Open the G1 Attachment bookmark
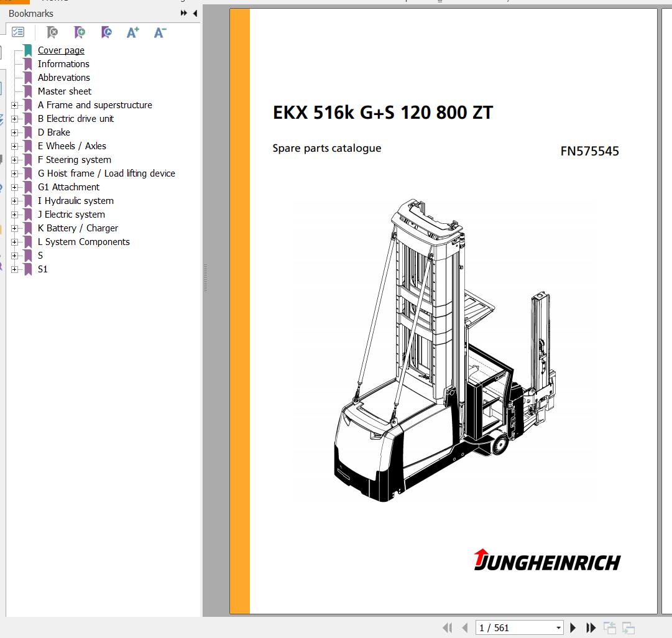Image resolution: width=672 pixels, height=638 pixels. tap(68, 187)
